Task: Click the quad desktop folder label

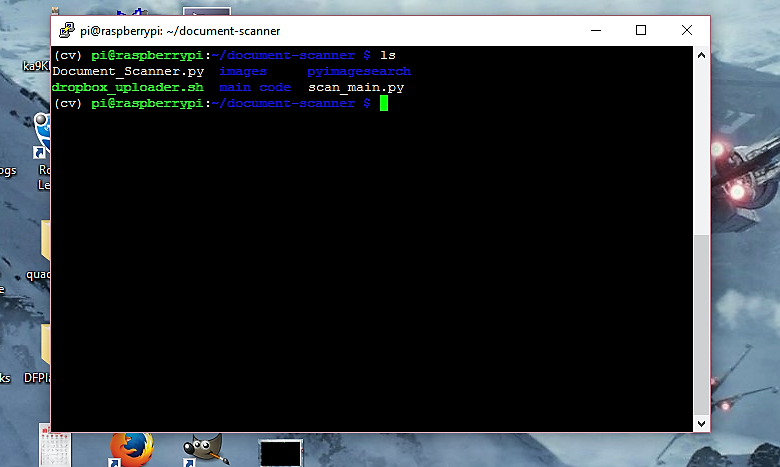Action: [x=38, y=275]
